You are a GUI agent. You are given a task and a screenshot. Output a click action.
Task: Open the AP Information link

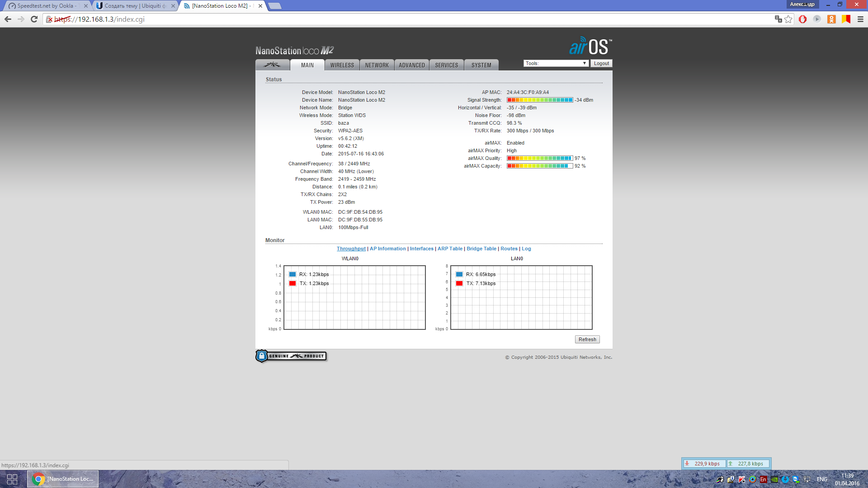click(x=388, y=249)
